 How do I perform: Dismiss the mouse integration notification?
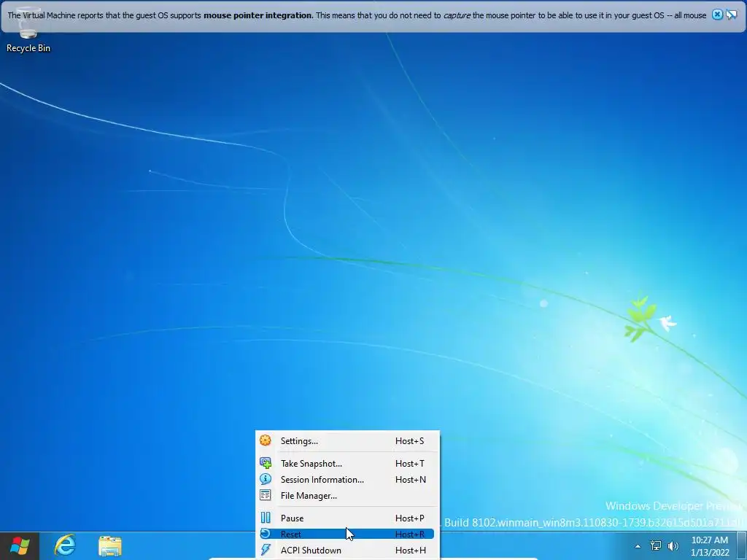[x=716, y=15]
